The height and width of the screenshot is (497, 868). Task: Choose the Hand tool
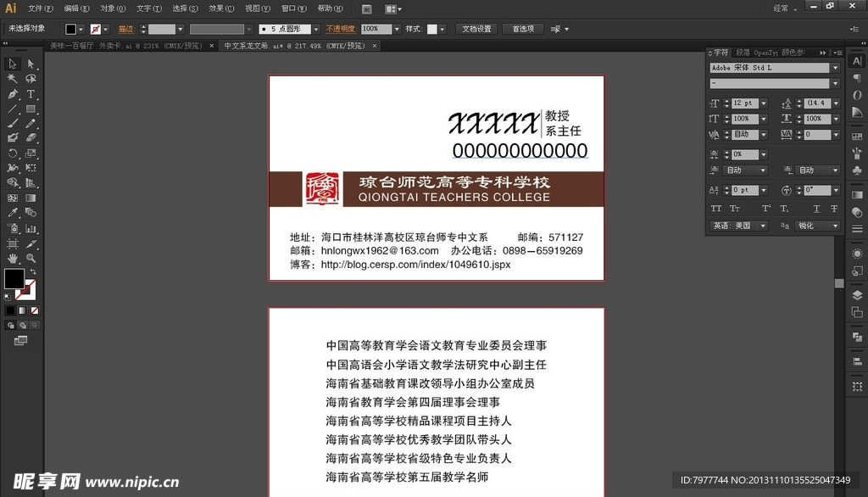point(12,258)
